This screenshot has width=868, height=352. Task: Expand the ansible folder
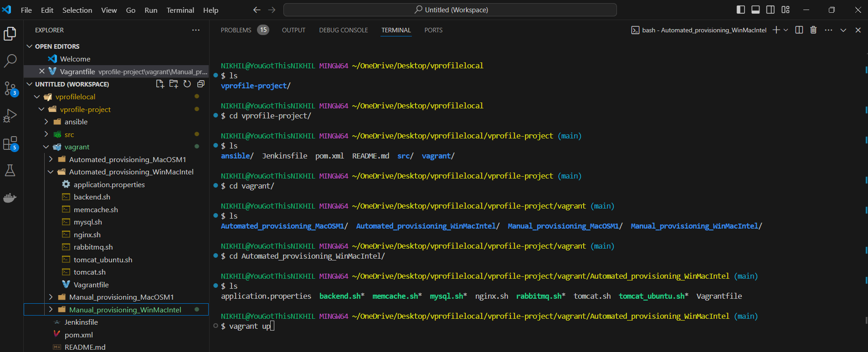46,122
